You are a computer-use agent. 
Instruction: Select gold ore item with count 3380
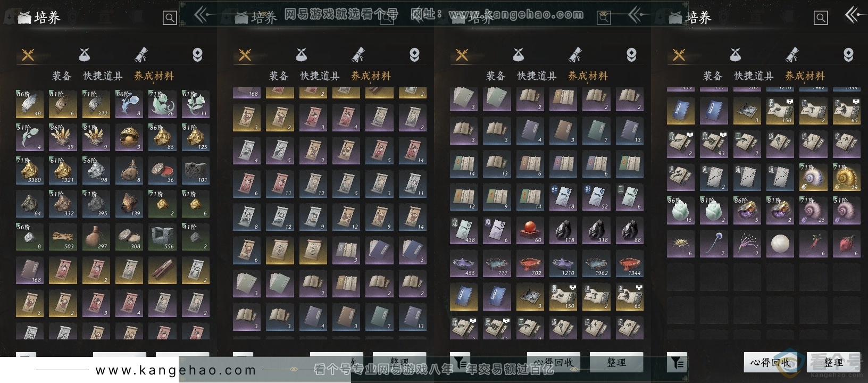[30, 171]
